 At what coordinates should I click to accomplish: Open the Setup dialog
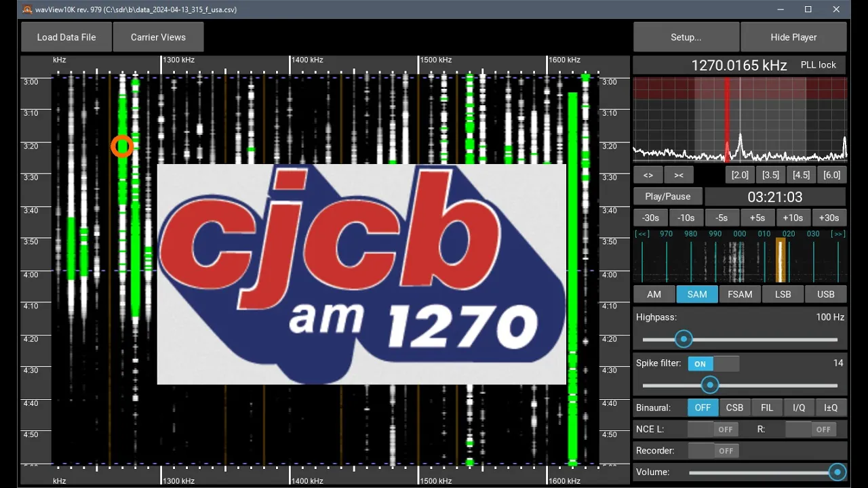point(686,37)
